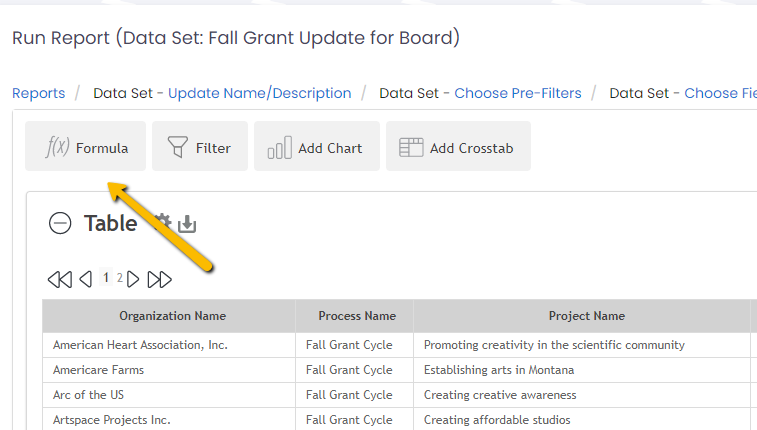757x430 pixels.
Task: Open Update Name/Description breadcrumb link
Action: [x=260, y=93]
